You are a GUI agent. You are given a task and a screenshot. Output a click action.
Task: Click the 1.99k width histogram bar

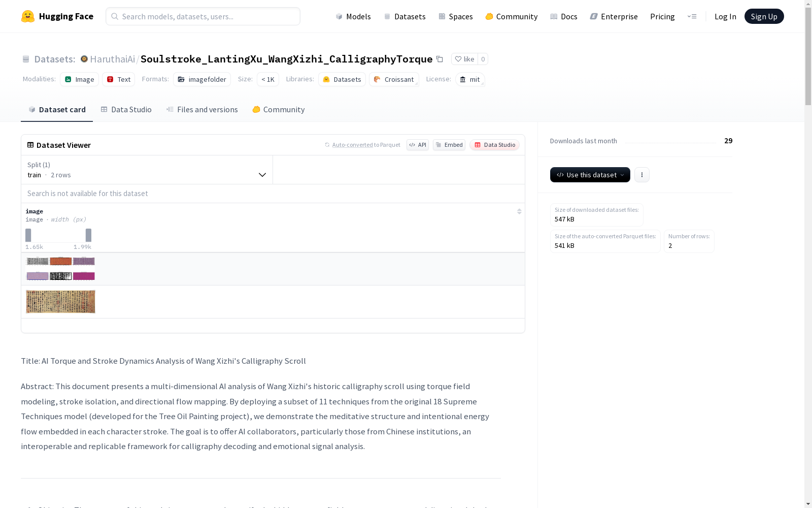88,235
